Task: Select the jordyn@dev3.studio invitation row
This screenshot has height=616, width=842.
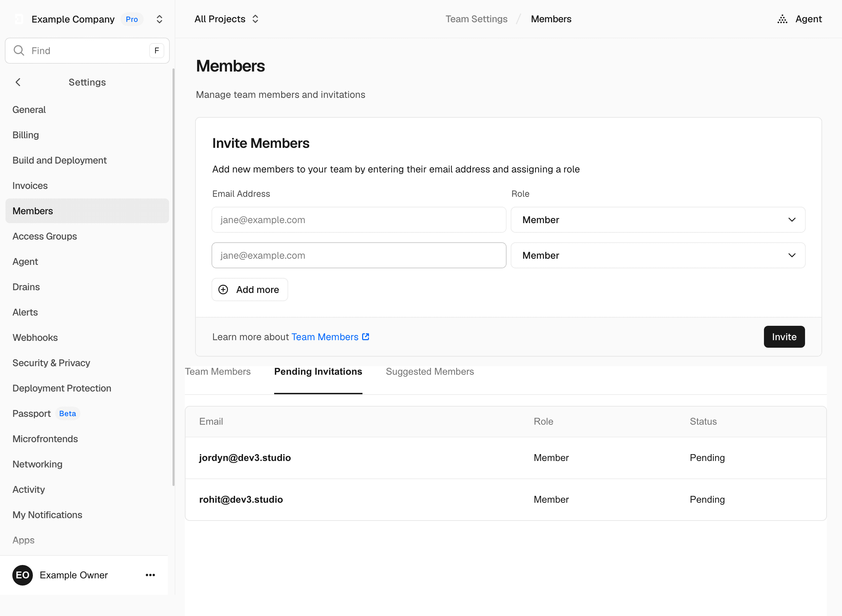Action: click(x=506, y=458)
